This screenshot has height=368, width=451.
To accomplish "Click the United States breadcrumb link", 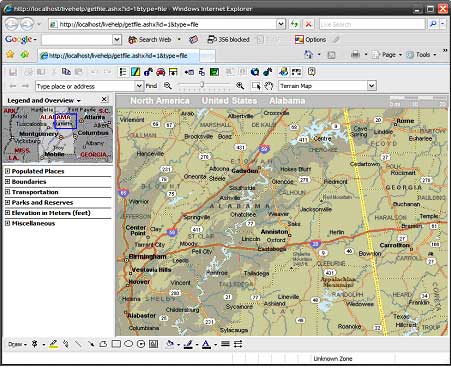I will [x=229, y=101].
